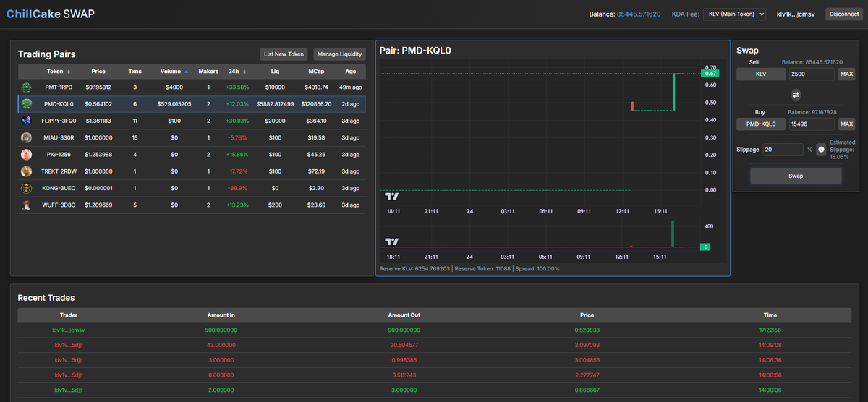
Task: Click the Reserve KLV info line
Action: [469, 268]
